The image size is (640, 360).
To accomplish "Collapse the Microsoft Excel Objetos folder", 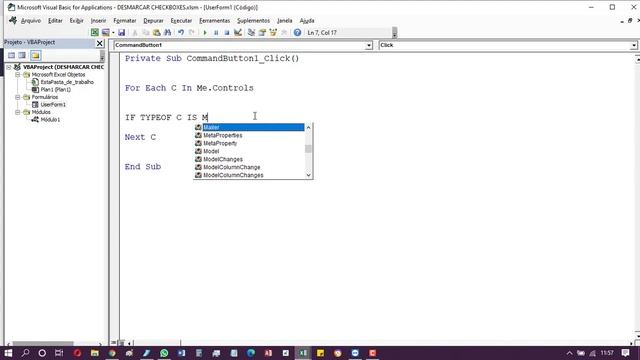I will click(x=18, y=75).
